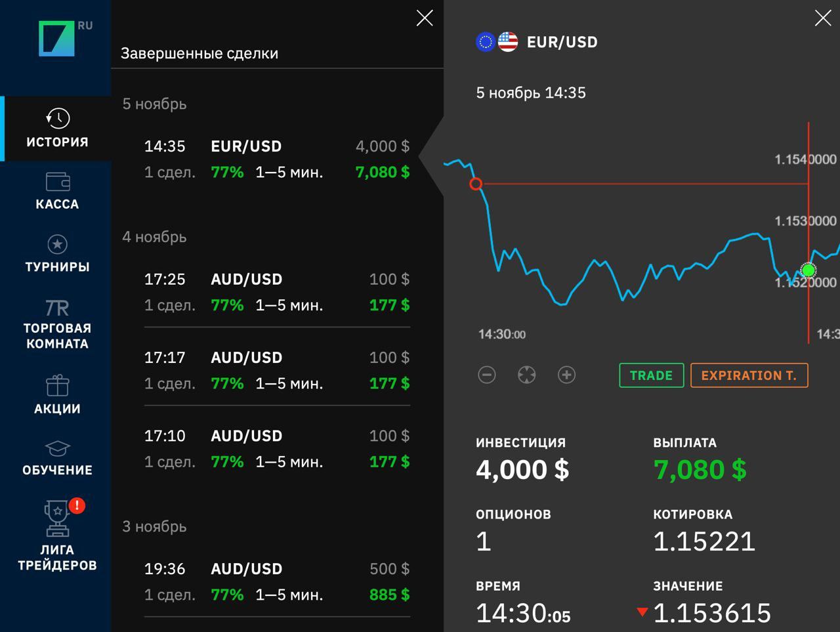Select the История menu label
Image resolution: width=840 pixels, height=632 pixels.
(57, 142)
